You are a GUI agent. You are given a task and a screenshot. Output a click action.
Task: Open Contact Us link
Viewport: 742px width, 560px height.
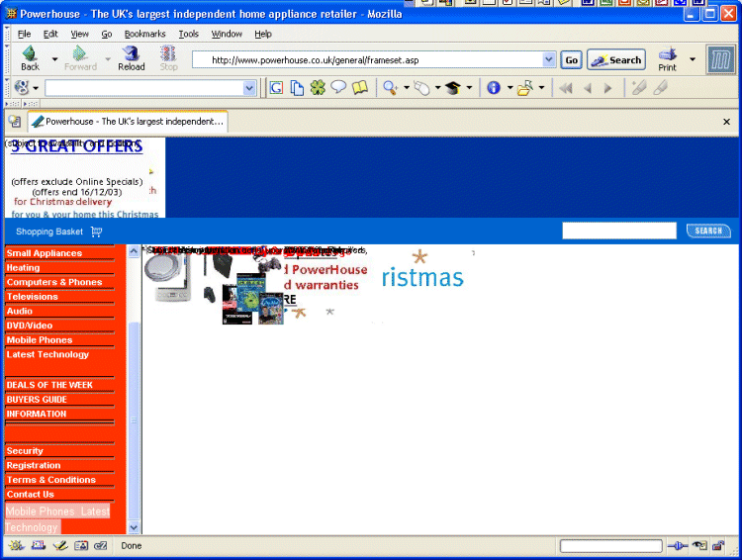(x=31, y=494)
